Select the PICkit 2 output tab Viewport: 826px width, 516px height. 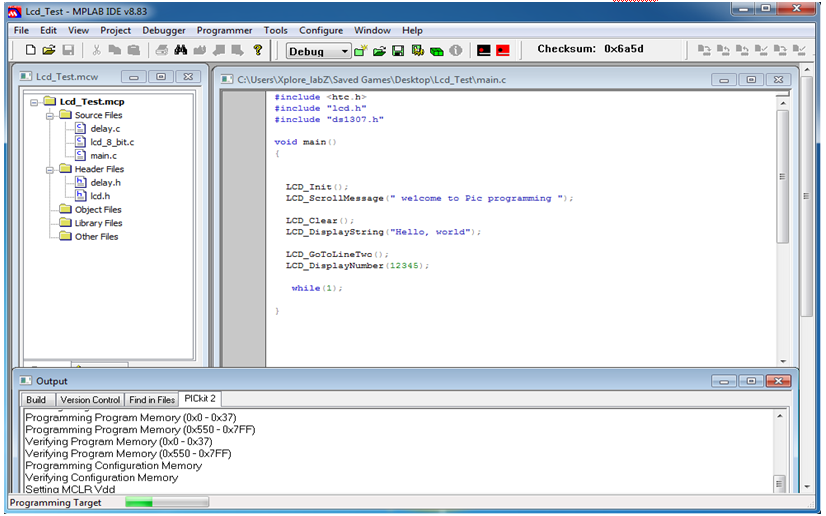tap(200, 399)
